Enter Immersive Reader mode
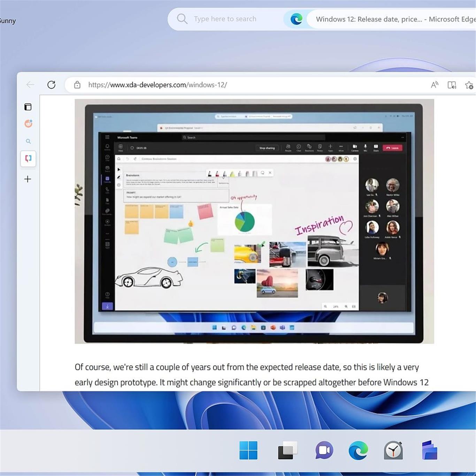Image resolution: width=476 pixels, height=476 pixels. (452, 85)
